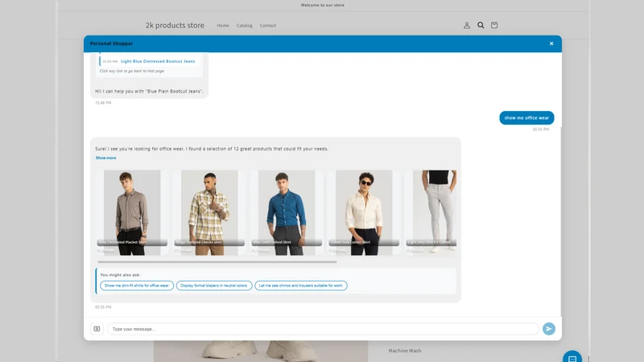644x362 pixels.
Task: Click the 2k products store logo
Action: click(x=175, y=25)
